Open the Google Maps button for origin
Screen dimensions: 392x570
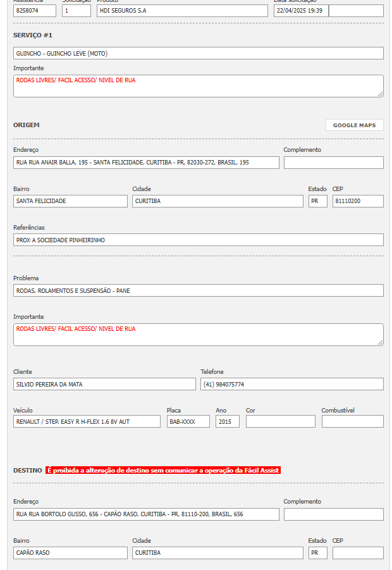point(354,125)
